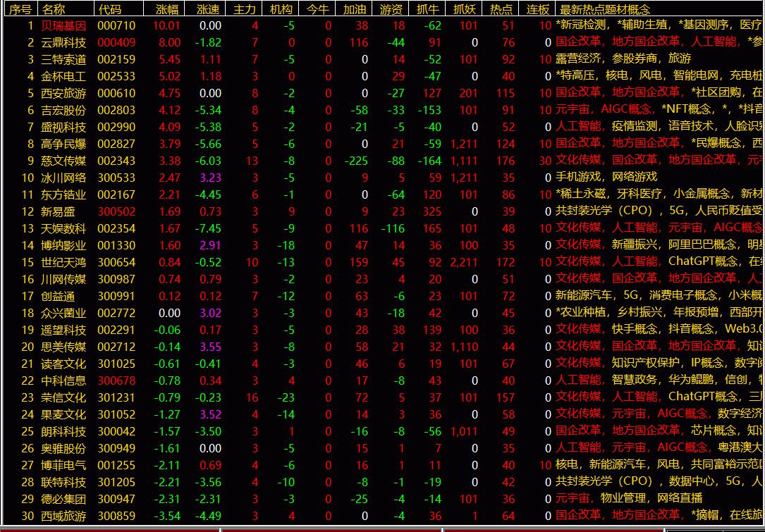Select the stock name 云鼎科技
The image size is (765, 532).
pos(63,42)
